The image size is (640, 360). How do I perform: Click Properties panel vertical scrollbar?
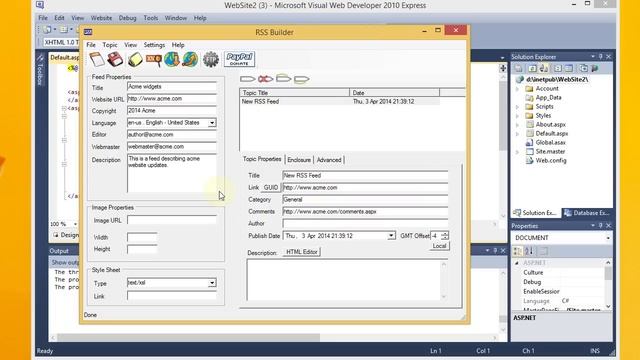point(608,285)
